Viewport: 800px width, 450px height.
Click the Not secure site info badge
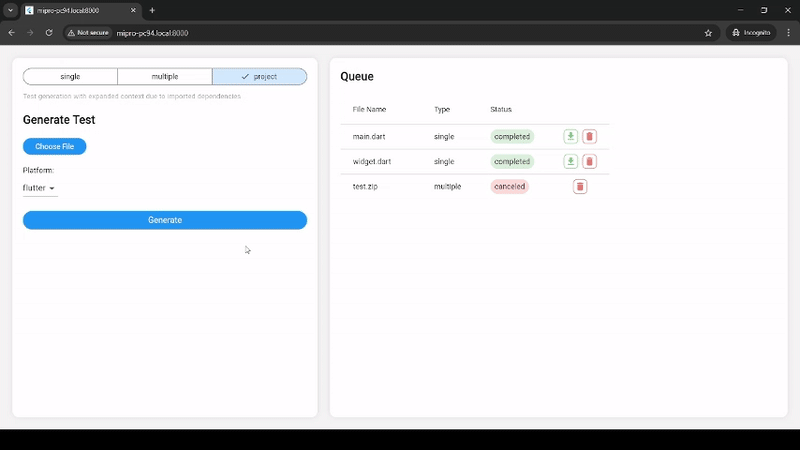(x=88, y=33)
